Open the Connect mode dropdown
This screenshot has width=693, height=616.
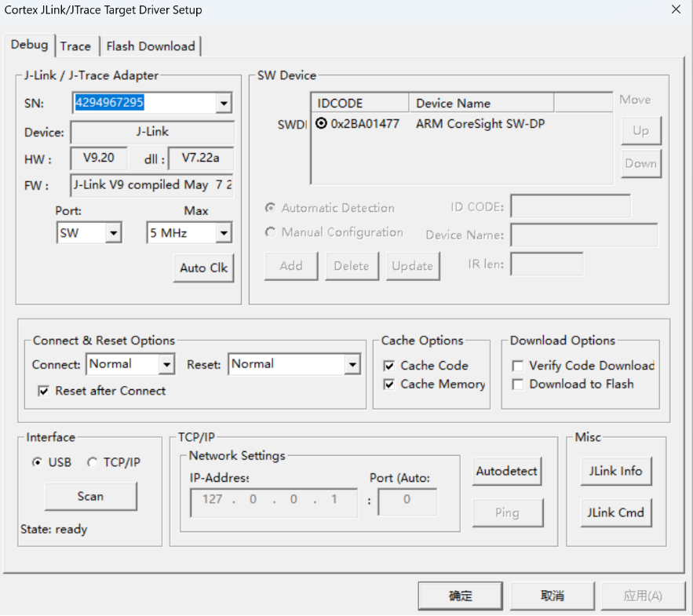(x=166, y=364)
